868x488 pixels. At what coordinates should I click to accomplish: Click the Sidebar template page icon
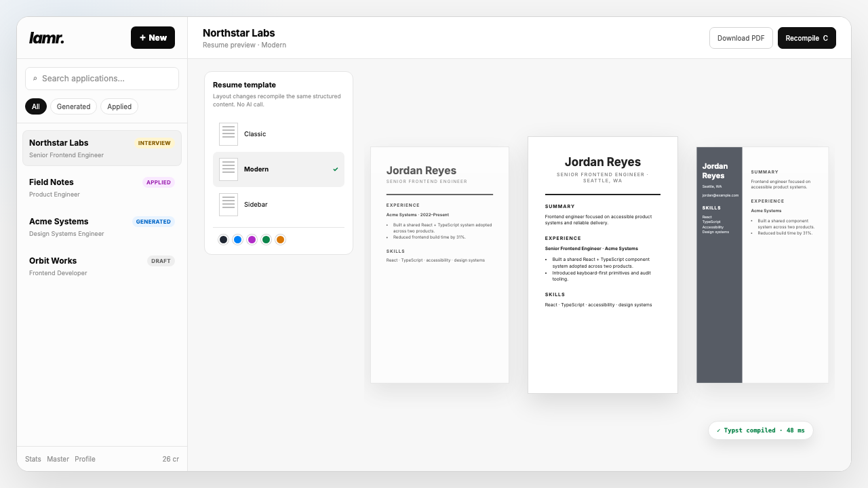[229, 205]
